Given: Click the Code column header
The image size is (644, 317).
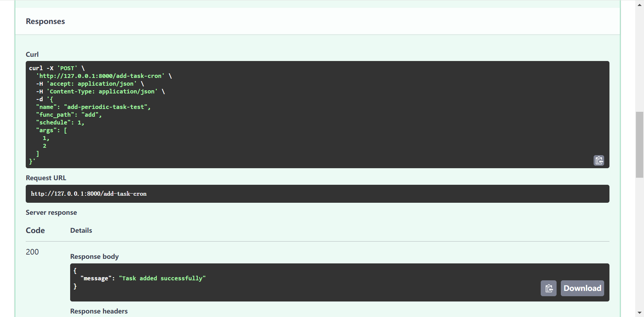Looking at the screenshot, I should 35,230.
